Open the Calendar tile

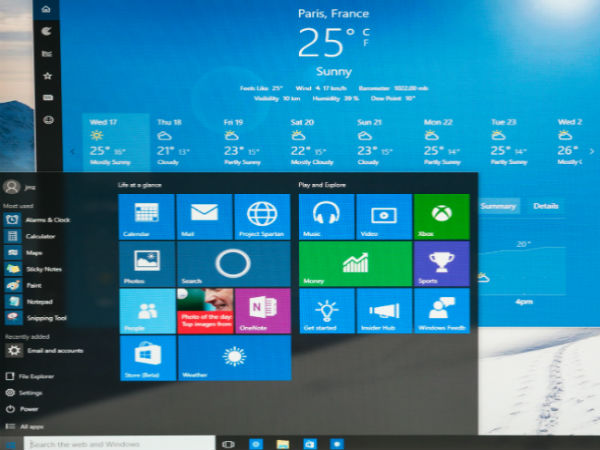point(147,216)
